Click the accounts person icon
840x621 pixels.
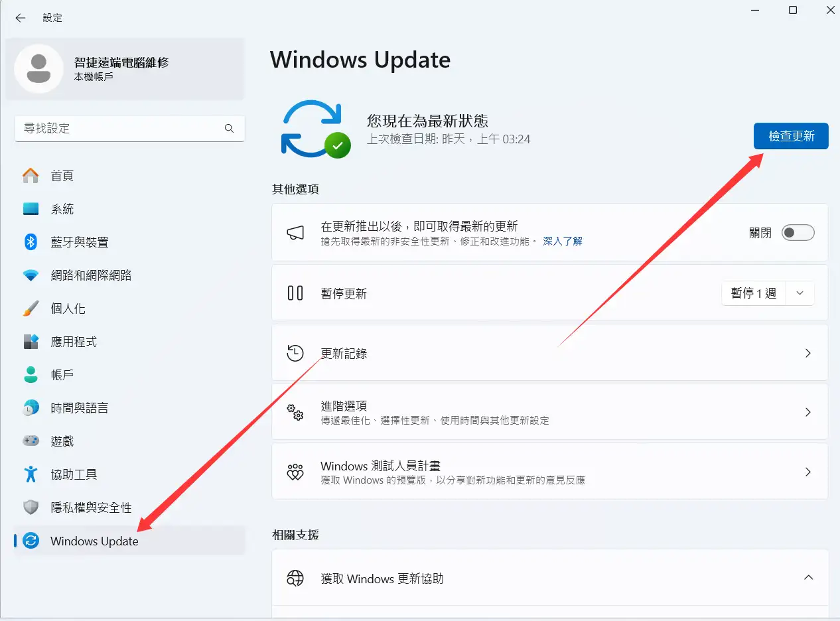point(31,375)
